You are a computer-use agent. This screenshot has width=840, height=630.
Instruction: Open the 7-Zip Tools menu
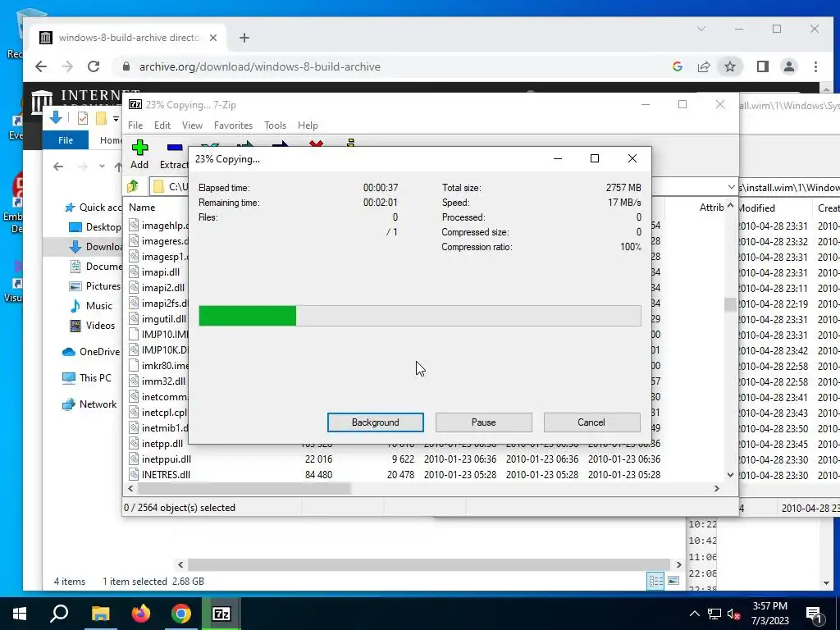click(275, 126)
